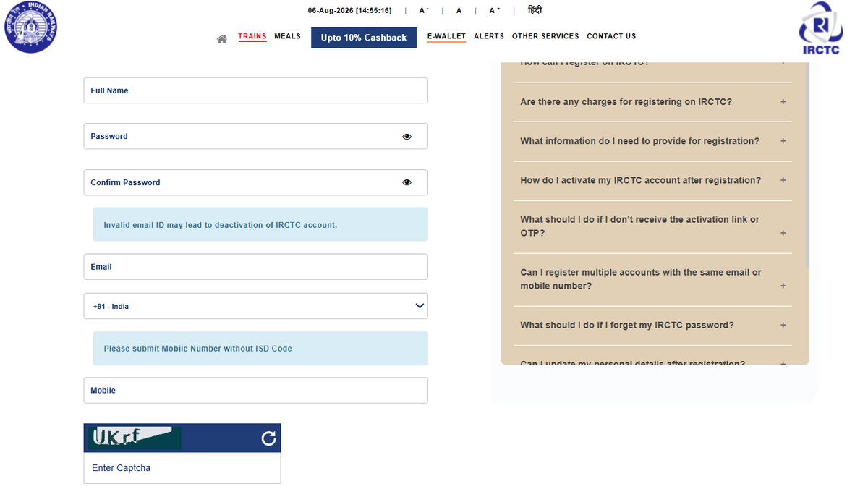Expand 'How do I activate my IRCTC account' FAQ
Viewport: 868px width, 489px height.
(x=652, y=180)
